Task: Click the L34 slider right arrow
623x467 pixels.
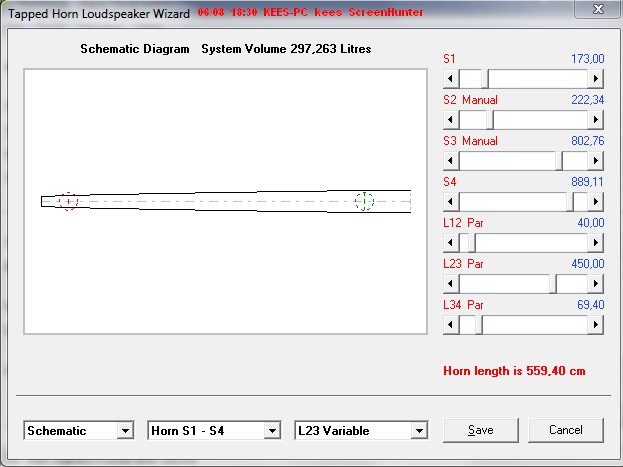Action: click(x=596, y=325)
